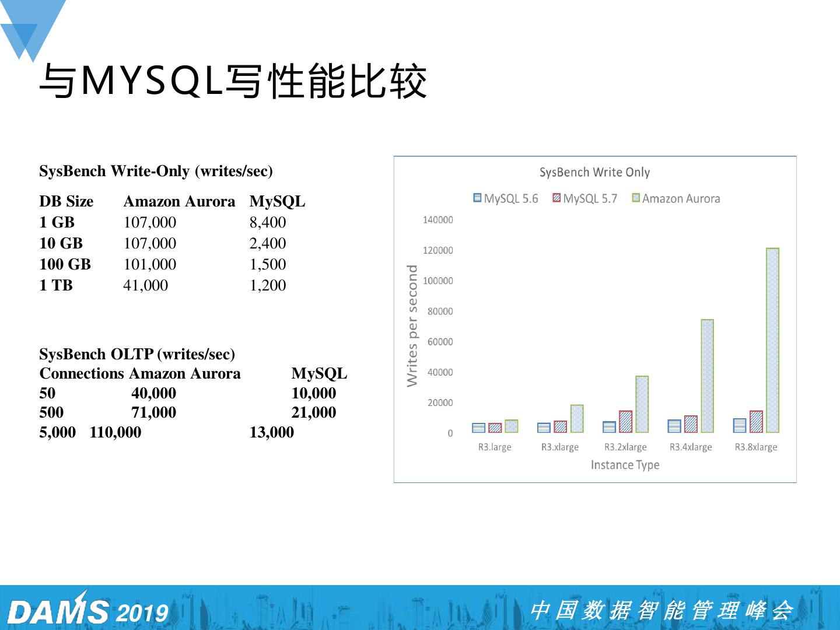Click the 100000 y-axis tick label

click(x=438, y=281)
